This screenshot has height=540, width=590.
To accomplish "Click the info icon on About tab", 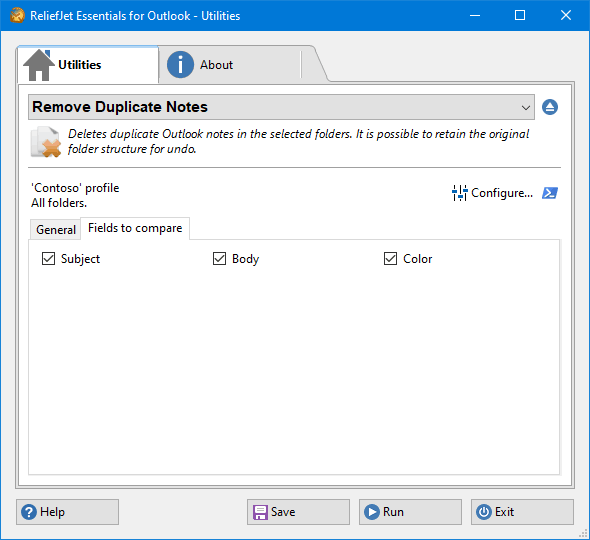I will click(x=180, y=65).
